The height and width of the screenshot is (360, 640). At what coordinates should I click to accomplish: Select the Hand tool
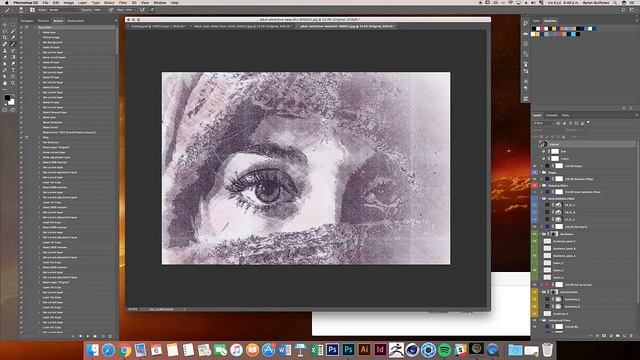tap(4, 83)
